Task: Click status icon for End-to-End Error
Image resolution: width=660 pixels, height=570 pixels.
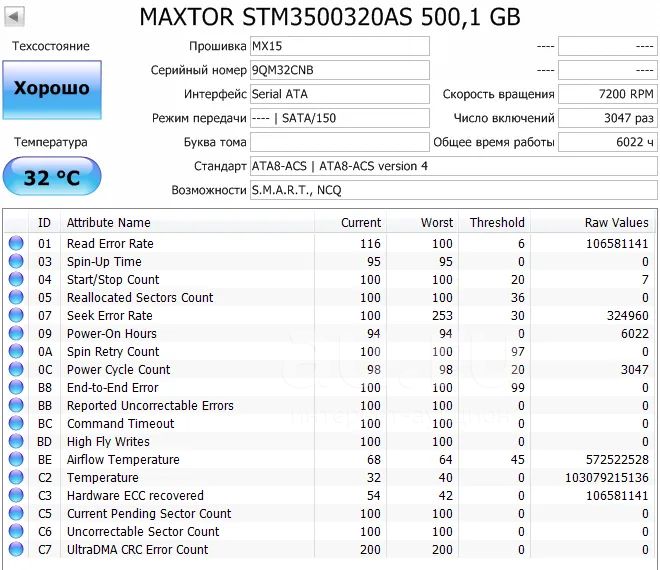Action: pos(16,387)
